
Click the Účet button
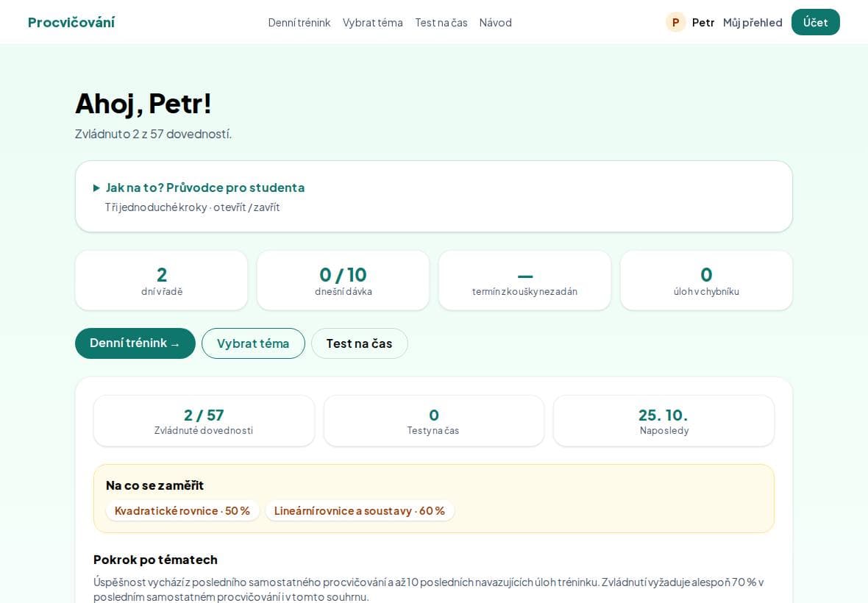pos(816,22)
